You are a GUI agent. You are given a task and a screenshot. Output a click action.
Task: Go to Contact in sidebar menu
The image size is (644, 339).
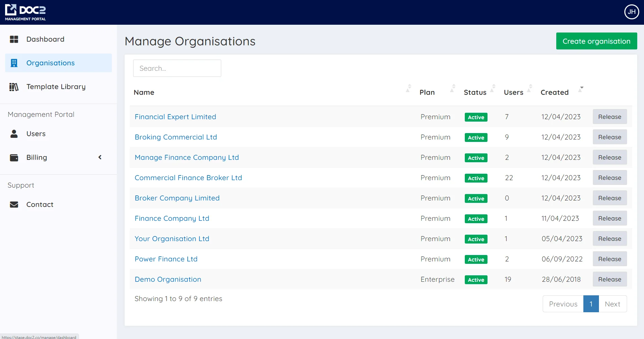coord(40,205)
